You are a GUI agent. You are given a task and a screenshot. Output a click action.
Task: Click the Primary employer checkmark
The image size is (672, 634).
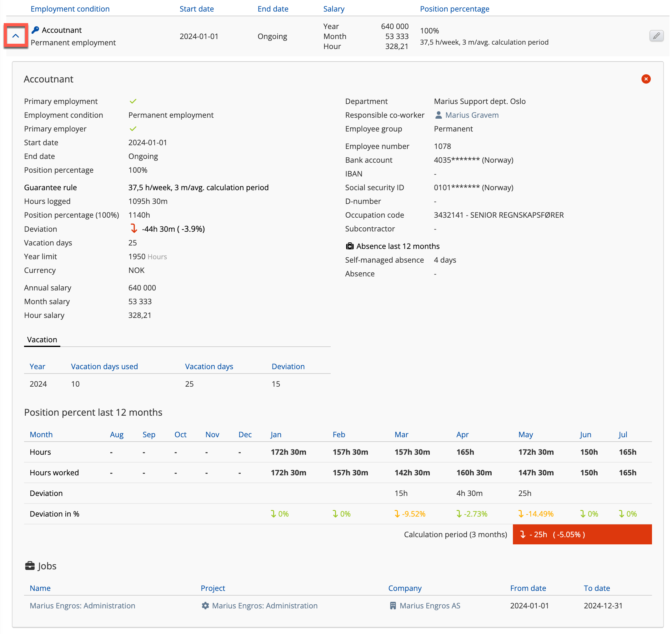[x=133, y=129]
